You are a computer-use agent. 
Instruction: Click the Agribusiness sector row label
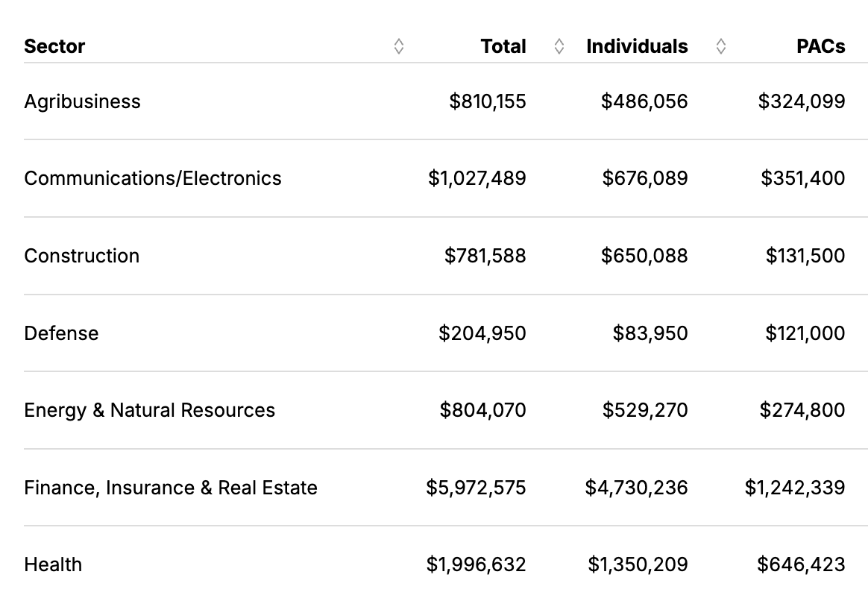tap(82, 101)
